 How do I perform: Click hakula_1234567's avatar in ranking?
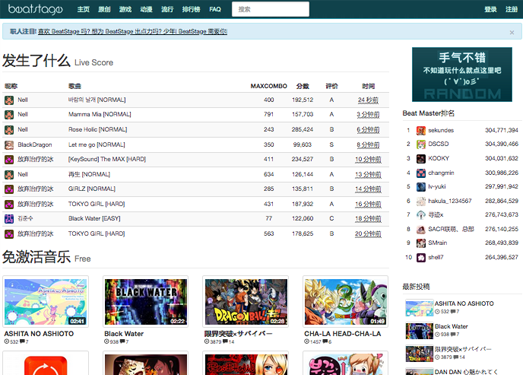click(x=421, y=201)
